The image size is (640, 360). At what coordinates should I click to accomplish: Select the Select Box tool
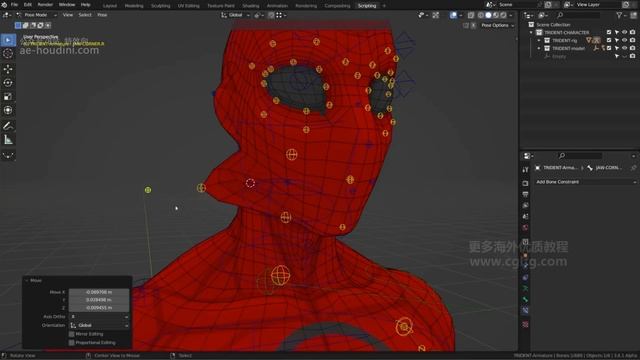[x=8, y=40]
